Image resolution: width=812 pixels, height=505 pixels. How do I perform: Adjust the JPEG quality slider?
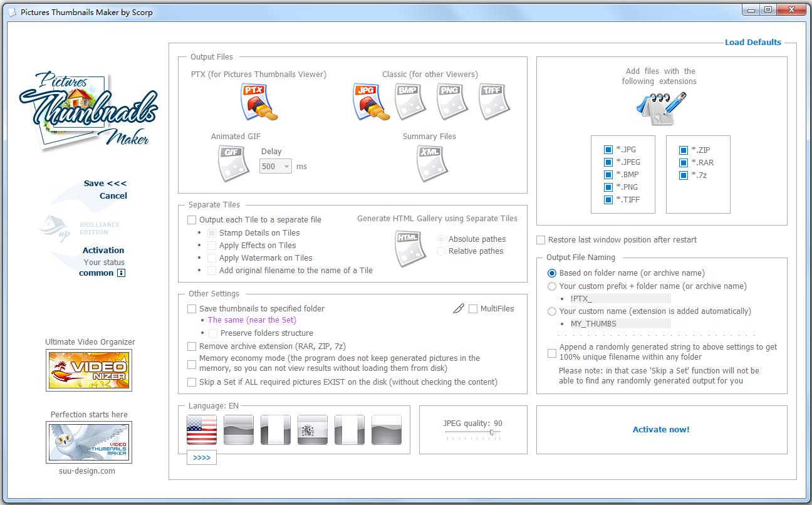coord(491,432)
